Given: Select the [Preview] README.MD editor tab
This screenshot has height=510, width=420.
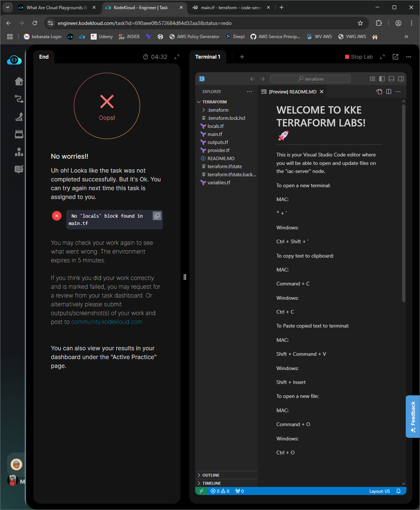Looking at the screenshot, I should click(x=292, y=92).
